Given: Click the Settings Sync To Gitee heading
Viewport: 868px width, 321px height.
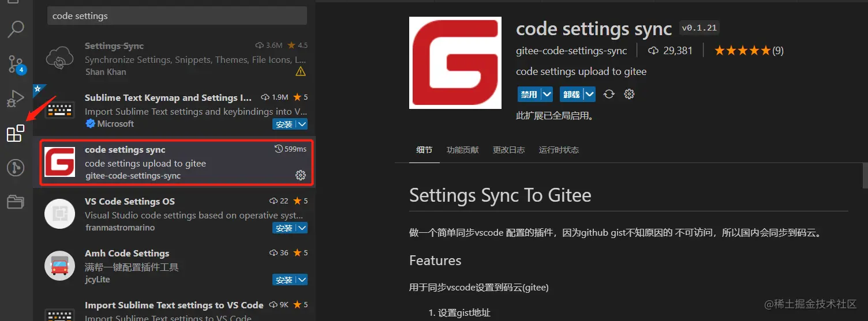Looking at the screenshot, I should [x=500, y=195].
